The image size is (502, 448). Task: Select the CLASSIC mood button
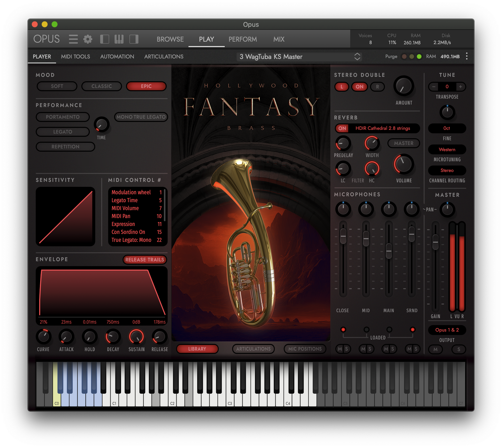[101, 86]
